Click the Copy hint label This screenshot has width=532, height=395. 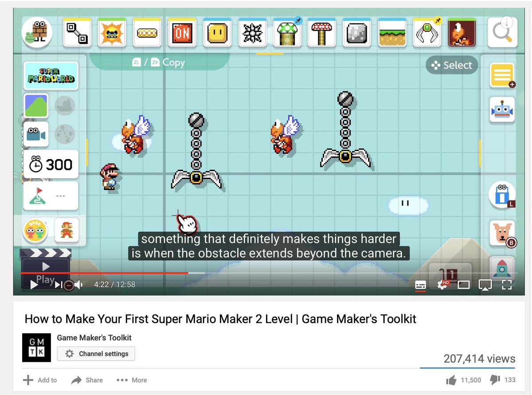[x=158, y=63]
